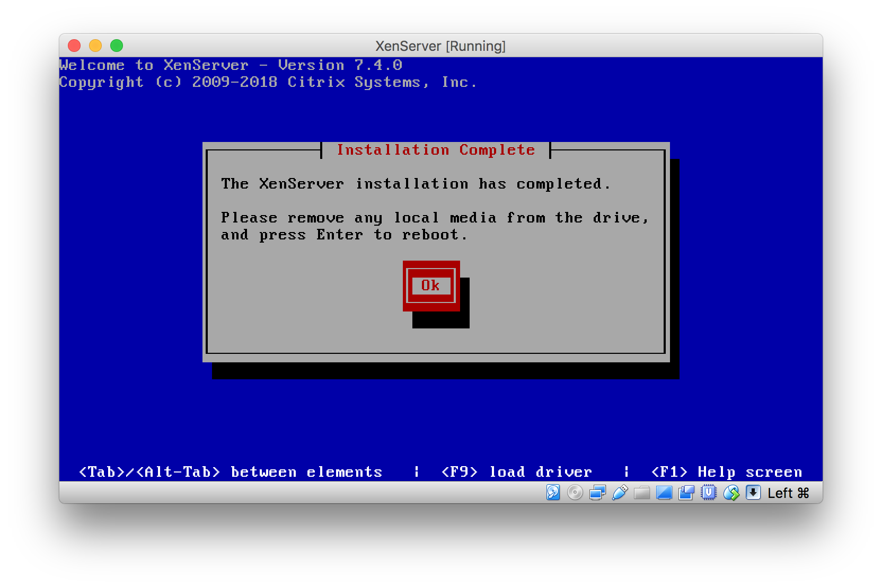Click 'and press Enter to reboot.' text
Screen dimensions: 882x588
tap(345, 235)
